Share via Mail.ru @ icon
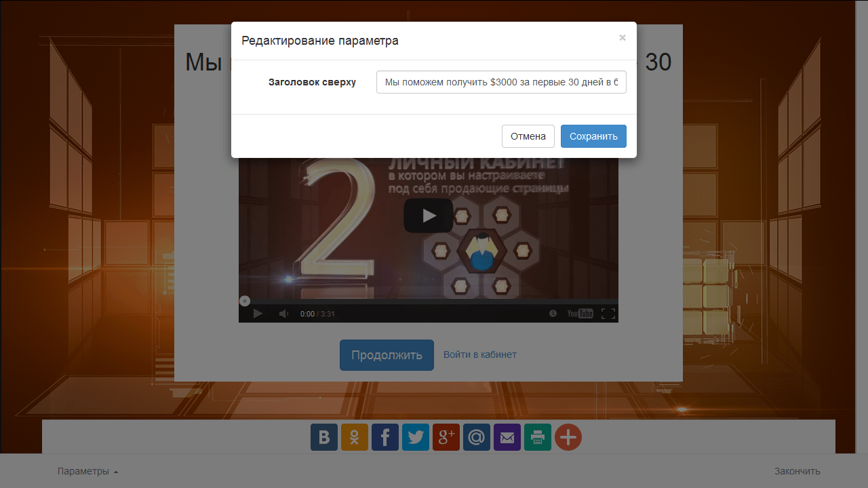This screenshot has height=488, width=868. pyautogui.click(x=477, y=438)
